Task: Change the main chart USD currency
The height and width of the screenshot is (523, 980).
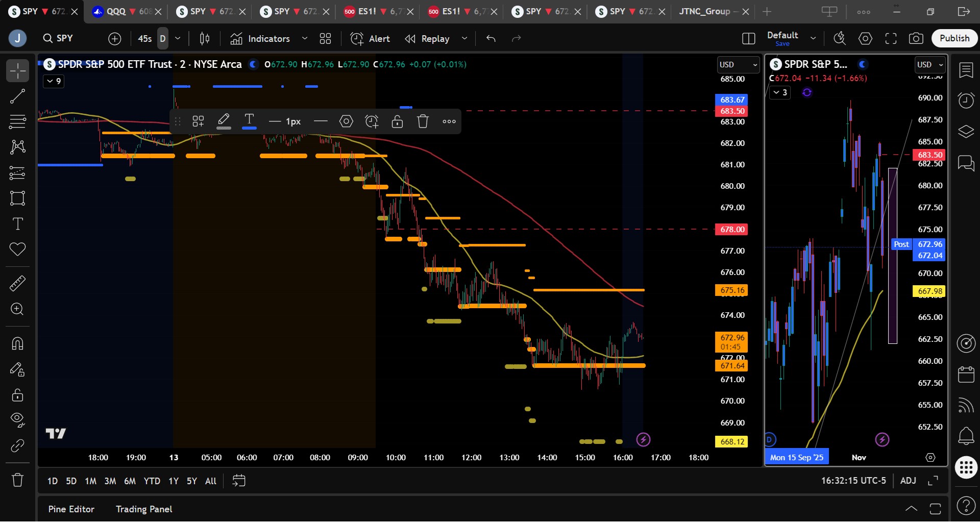Action: (x=738, y=65)
